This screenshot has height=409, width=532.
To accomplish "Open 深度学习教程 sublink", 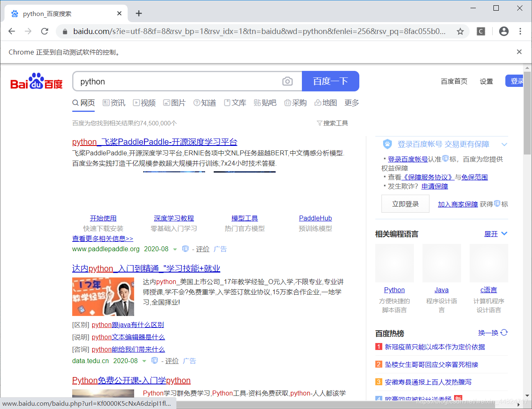I will [174, 218].
